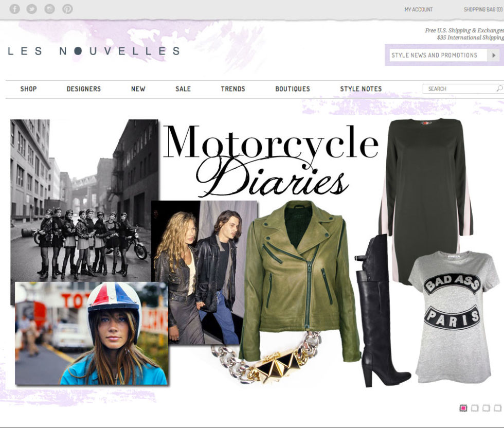Submit newsletter signup arrow button
The height and width of the screenshot is (428, 504).
[x=493, y=56]
